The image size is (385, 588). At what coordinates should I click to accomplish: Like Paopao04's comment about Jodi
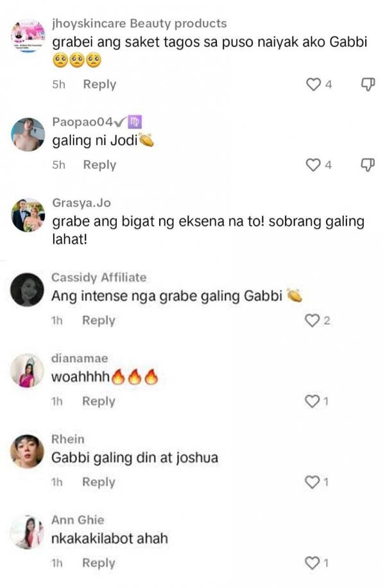313,165
